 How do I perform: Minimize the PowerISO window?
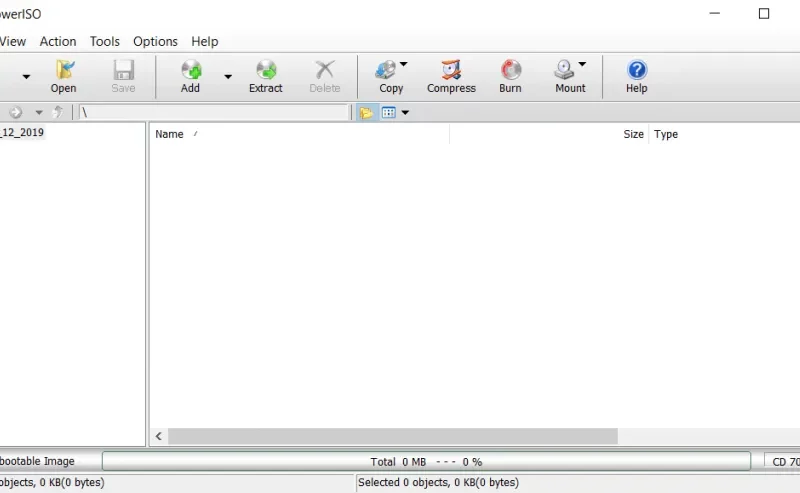coord(715,13)
